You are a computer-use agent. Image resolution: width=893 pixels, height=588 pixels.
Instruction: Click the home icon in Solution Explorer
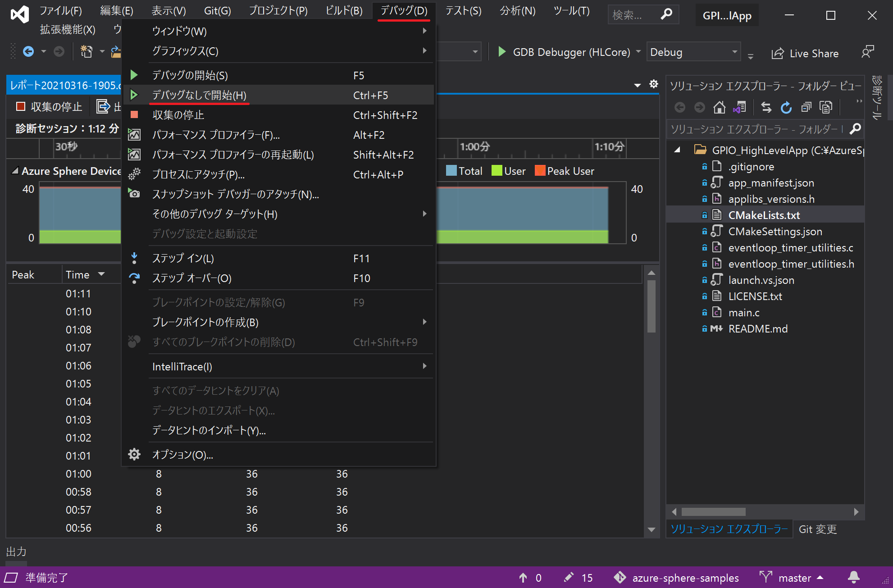(719, 107)
